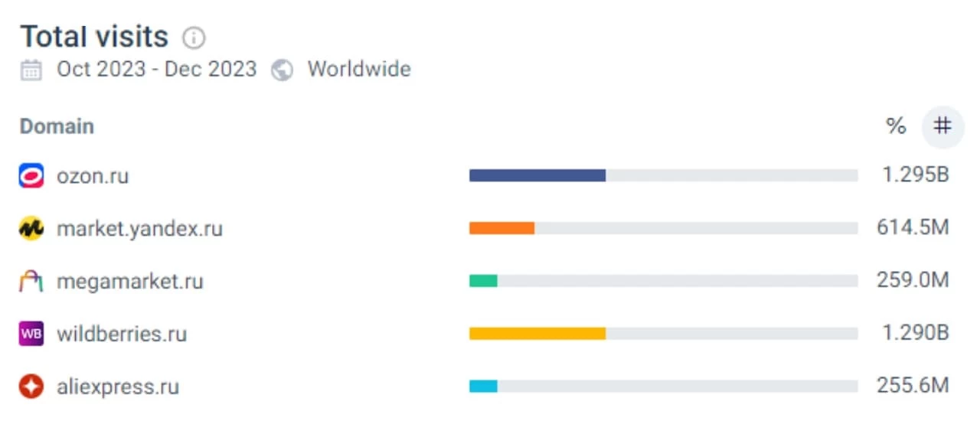Switch to absolute numbers view

(x=942, y=126)
